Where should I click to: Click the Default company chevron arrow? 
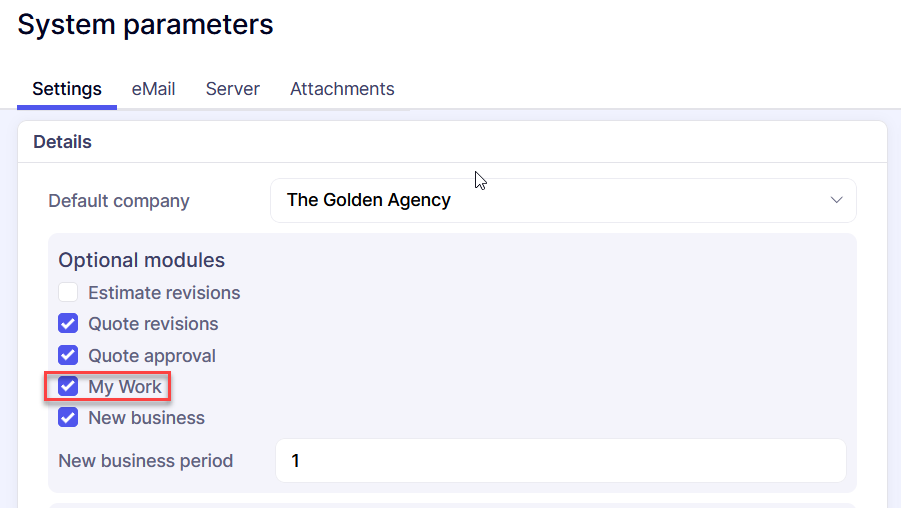pos(837,200)
